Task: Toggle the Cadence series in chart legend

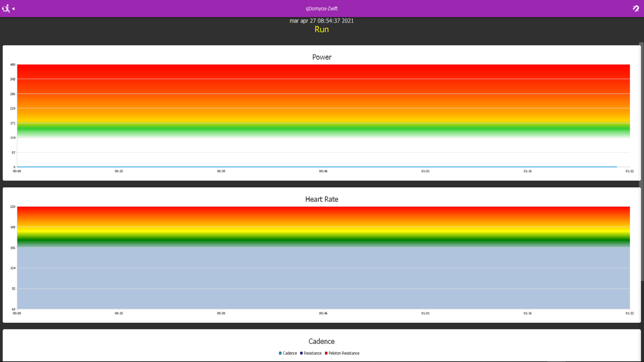Action: point(288,353)
